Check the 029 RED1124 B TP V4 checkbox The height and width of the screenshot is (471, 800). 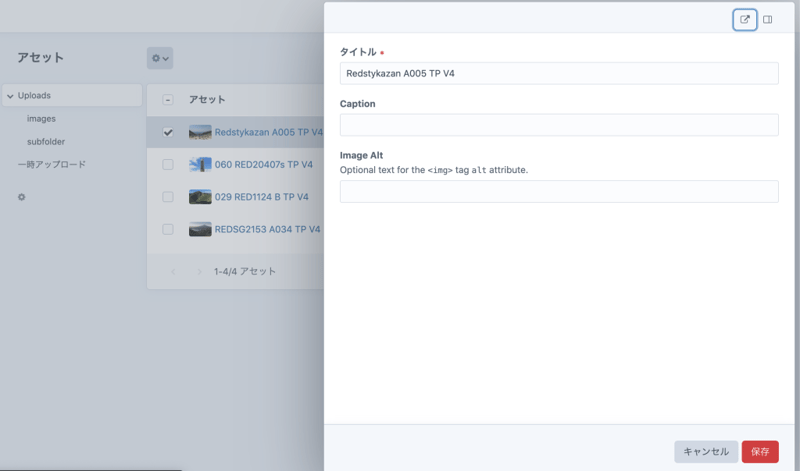pos(168,197)
